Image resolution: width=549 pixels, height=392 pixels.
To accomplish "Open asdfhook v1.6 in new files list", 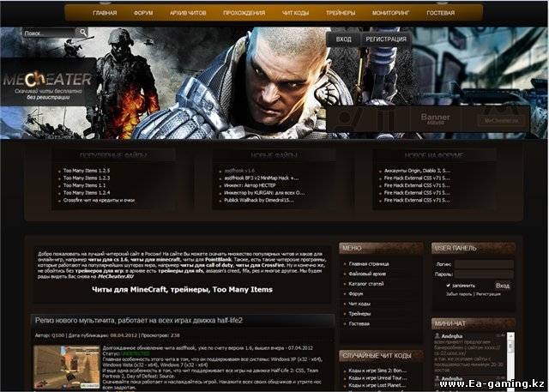I will point(239,171).
